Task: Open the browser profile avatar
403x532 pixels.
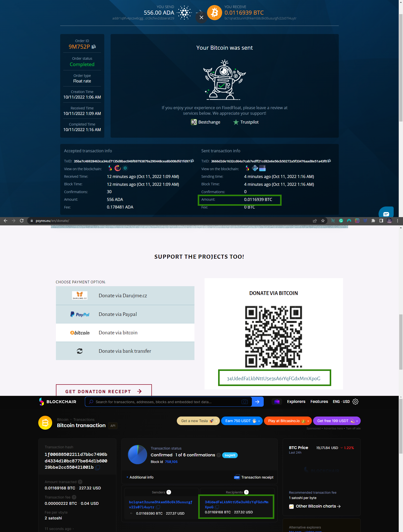Action: (389, 221)
